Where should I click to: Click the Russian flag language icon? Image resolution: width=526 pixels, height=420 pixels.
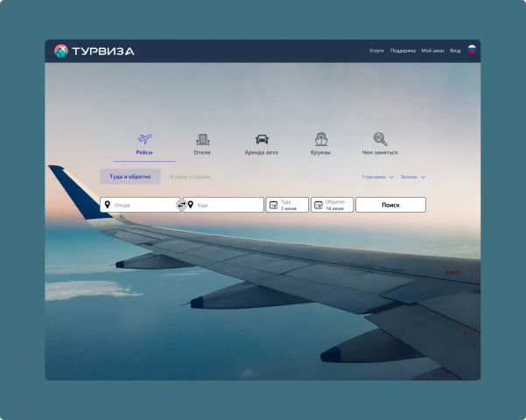(x=472, y=49)
